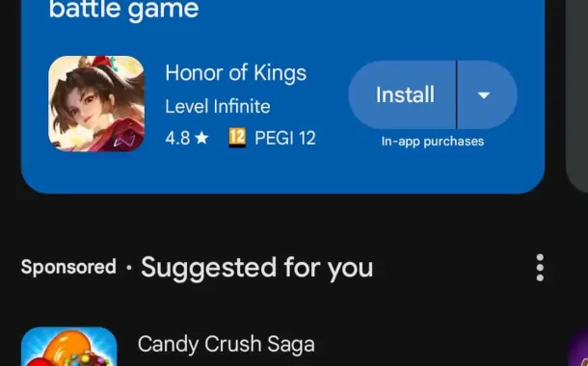Open the Suggested for you section heading
The image size is (588, 366).
tap(256, 268)
